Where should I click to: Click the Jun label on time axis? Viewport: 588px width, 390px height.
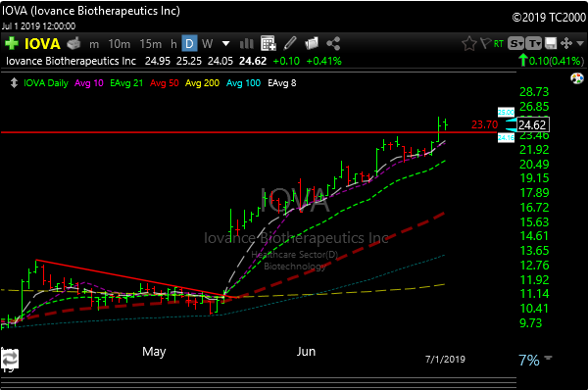point(306,352)
